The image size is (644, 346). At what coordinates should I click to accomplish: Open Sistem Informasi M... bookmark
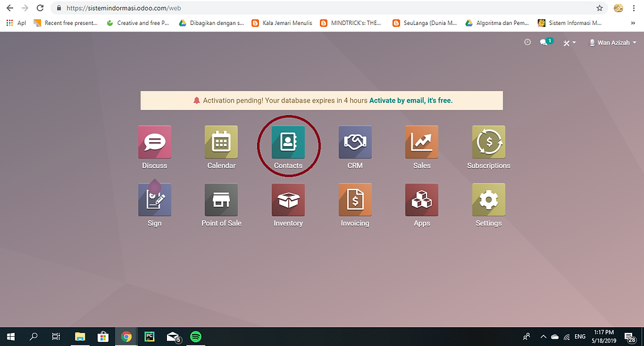coord(570,23)
